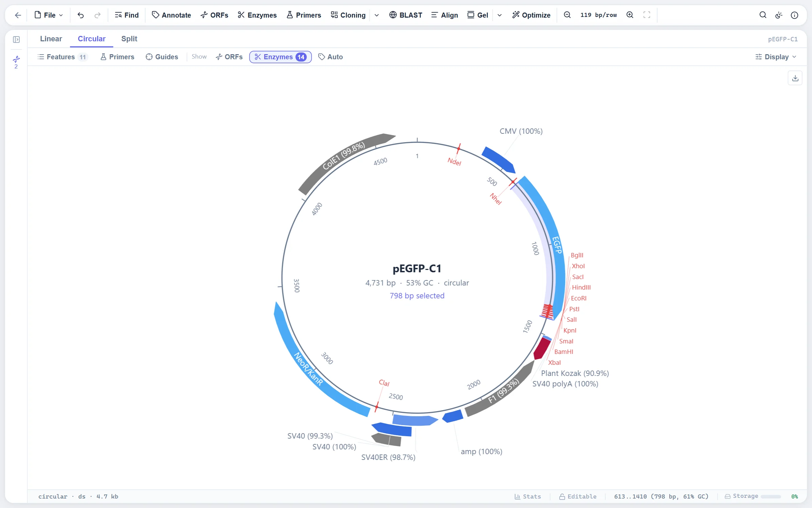Open the Primers tool in top toolbar
812x508 pixels.
pos(304,15)
